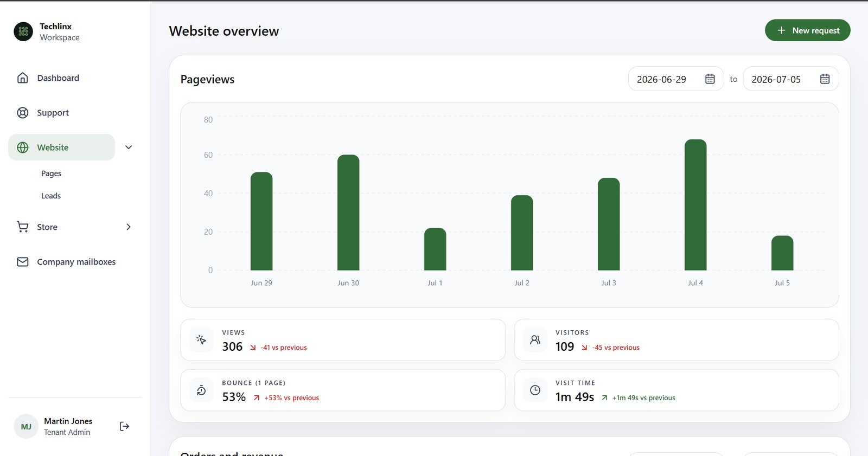Click the MJ user avatar
This screenshot has height=456, width=868.
(26, 427)
